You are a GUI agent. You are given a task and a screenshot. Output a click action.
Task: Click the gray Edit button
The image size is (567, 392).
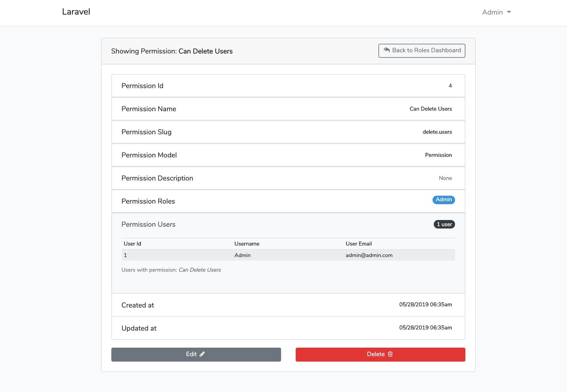[x=196, y=354]
